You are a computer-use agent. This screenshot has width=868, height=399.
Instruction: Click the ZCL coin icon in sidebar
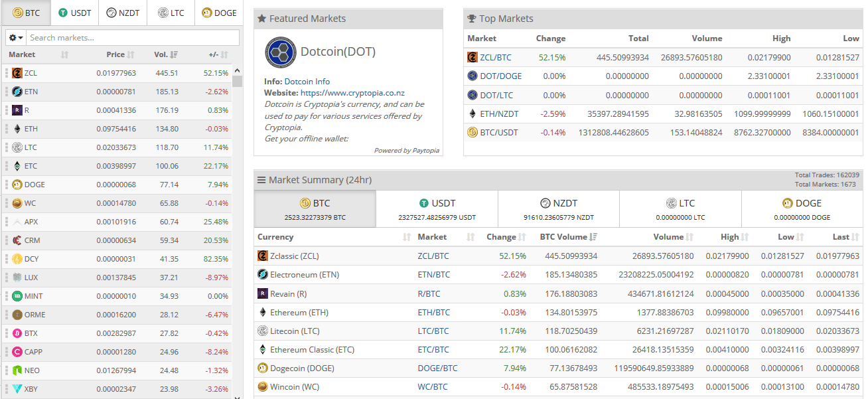[17, 73]
